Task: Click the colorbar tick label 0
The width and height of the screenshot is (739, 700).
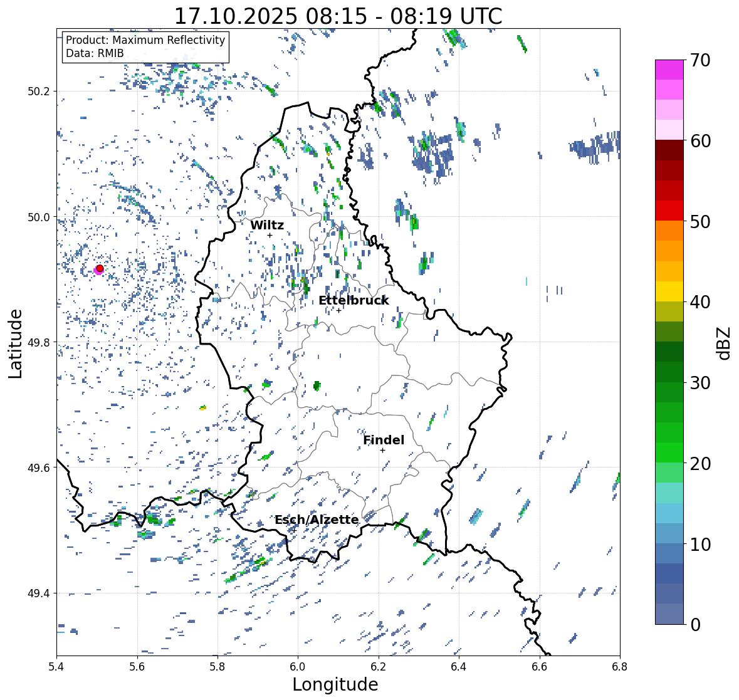Action: pyautogui.click(x=695, y=625)
